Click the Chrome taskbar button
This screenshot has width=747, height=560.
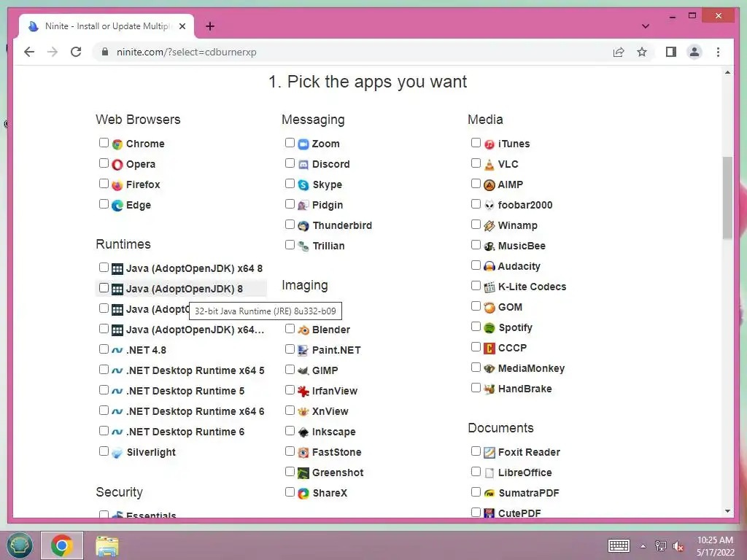[x=62, y=545]
